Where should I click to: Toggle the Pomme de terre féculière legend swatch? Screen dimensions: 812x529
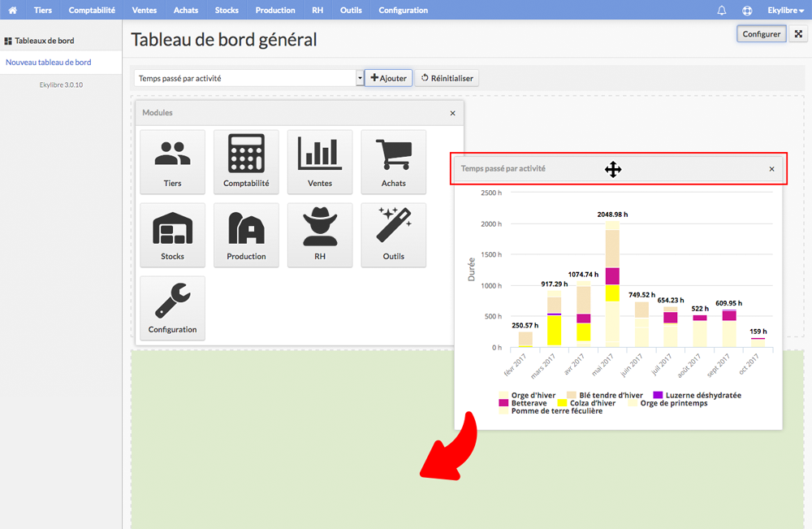pyautogui.click(x=503, y=411)
